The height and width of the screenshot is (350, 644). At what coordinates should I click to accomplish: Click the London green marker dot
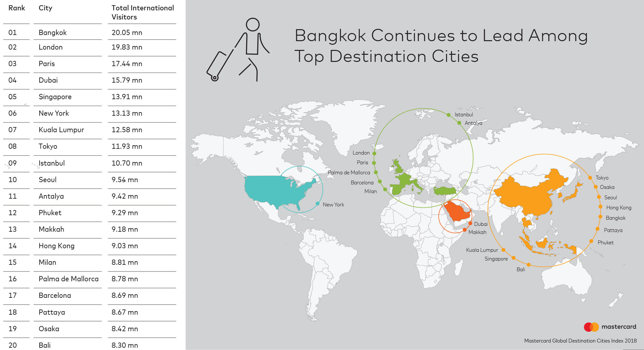(x=374, y=153)
